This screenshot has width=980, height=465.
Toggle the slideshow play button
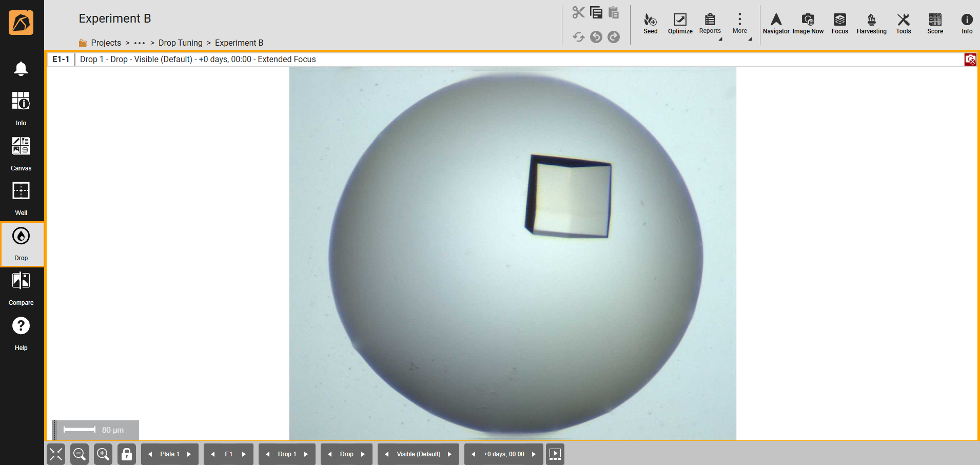(555, 454)
